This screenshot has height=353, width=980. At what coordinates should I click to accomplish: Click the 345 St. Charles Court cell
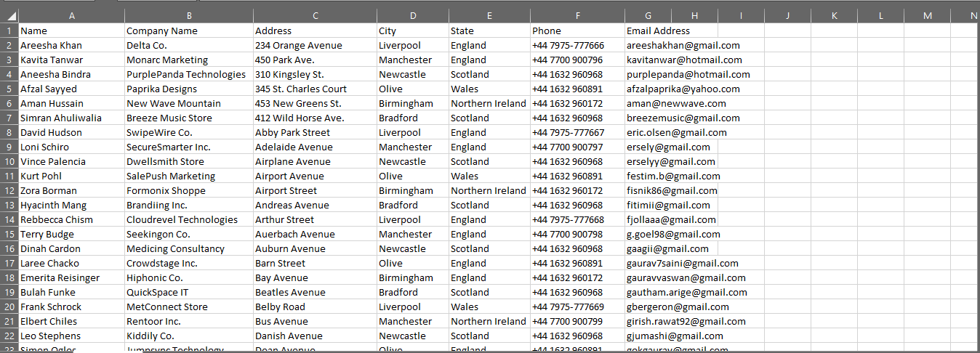[301, 89]
